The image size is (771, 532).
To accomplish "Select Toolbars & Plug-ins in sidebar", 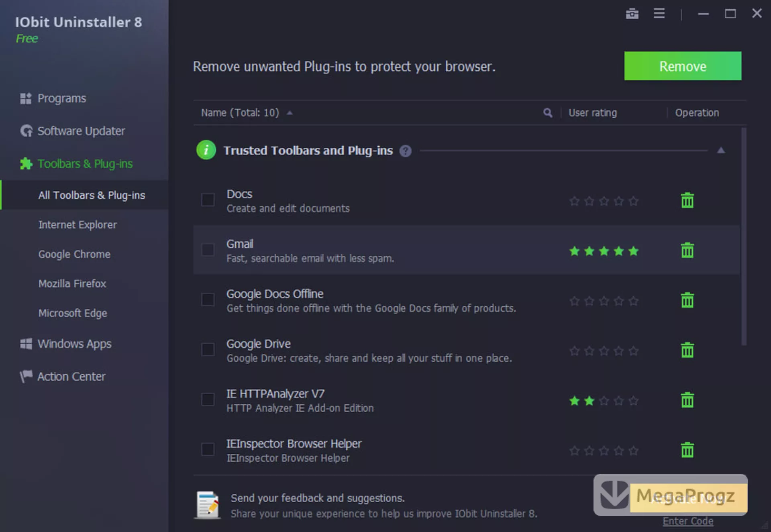I will (x=85, y=164).
